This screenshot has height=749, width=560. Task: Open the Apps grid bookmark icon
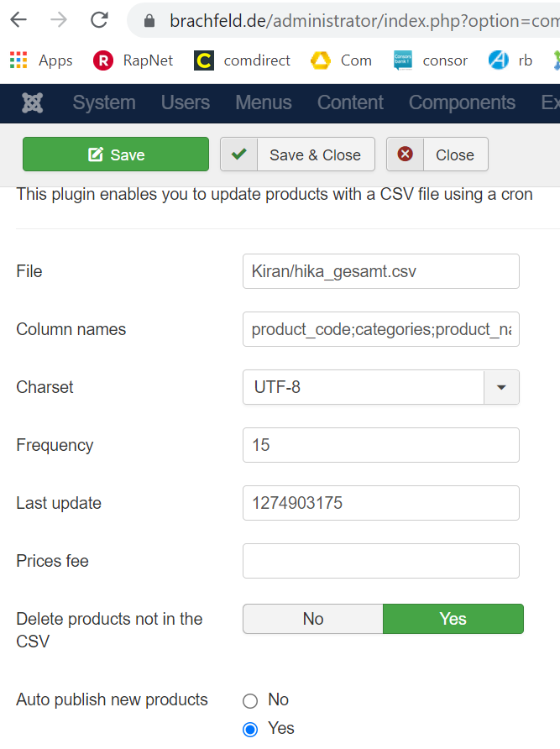click(x=18, y=60)
